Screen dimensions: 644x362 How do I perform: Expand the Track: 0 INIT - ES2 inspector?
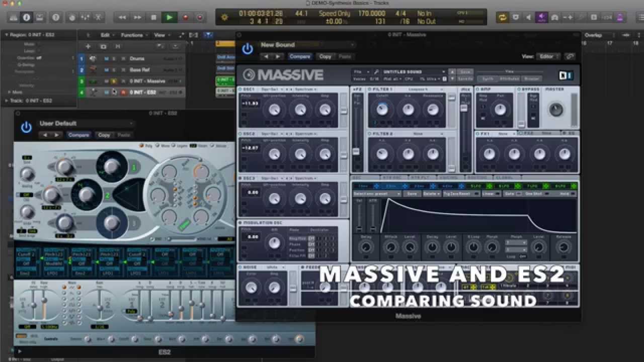tap(7, 101)
